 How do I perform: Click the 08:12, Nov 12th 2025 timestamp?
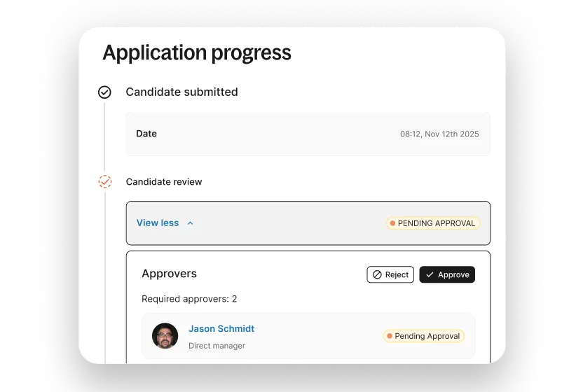[x=439, y=134]
